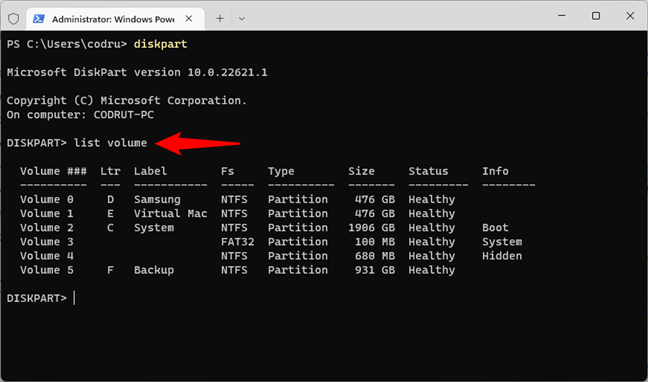
Task: Click the 'Backup' volume label
Action: tap(154, 270)
